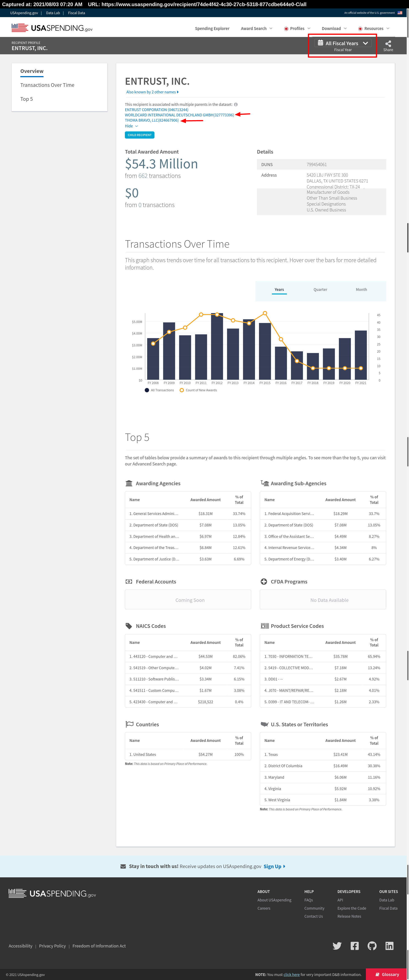Toggle Count of New Awards legend
The image size is (409, 980).
[198, 390]
